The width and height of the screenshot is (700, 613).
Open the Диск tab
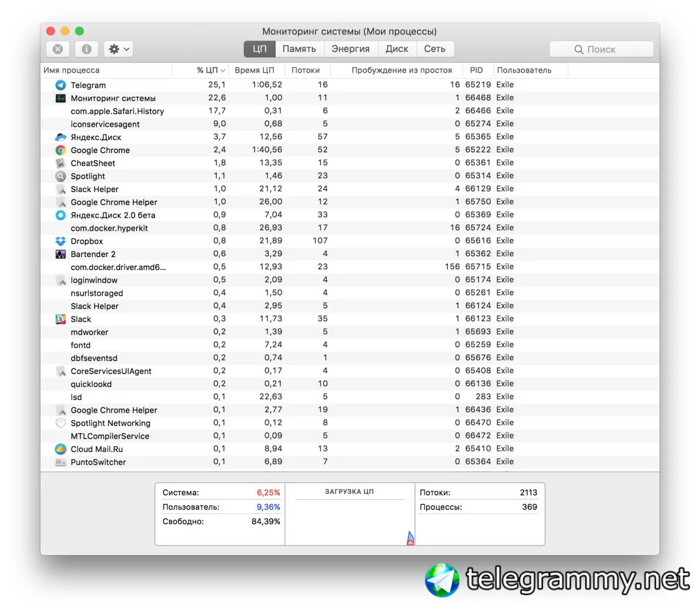397,49
